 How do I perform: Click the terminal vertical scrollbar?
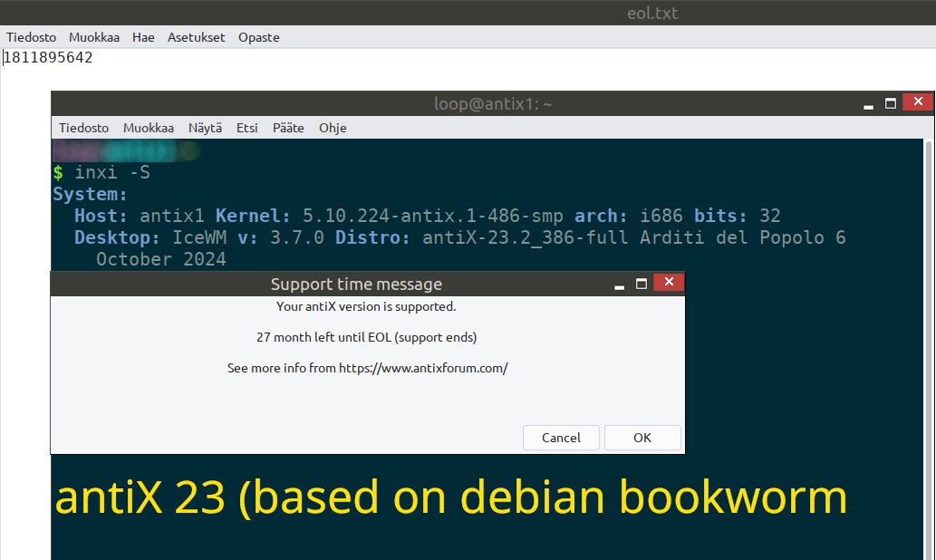point(928,349)
